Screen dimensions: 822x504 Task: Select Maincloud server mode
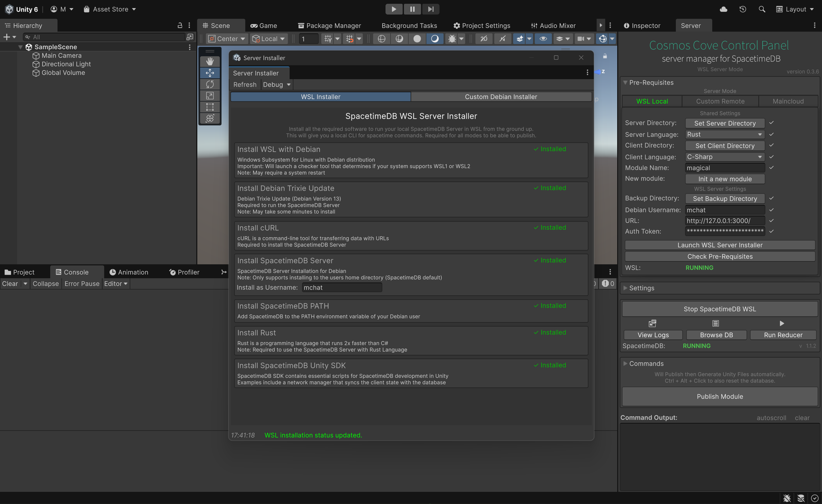point(788,101)
